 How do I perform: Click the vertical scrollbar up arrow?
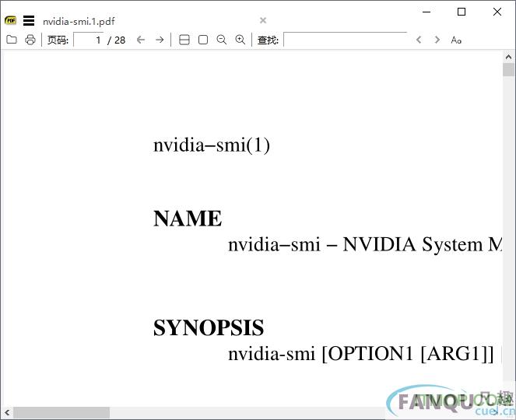click(x=508, y=57)
